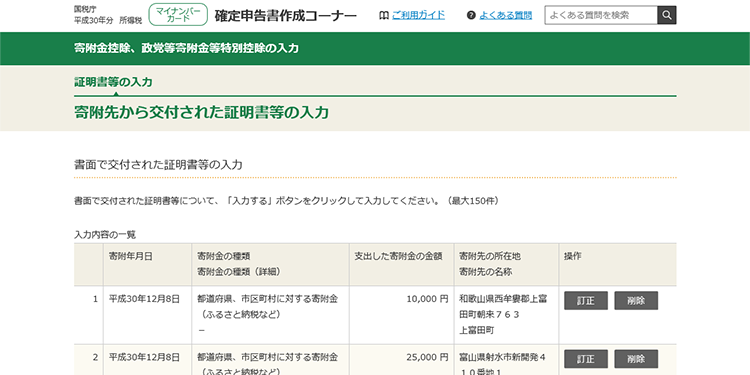Click 削除 for the 25,000 円 donation row
Image resolution: width=750 pixels, height=375 pixels.
coord(636,359)
